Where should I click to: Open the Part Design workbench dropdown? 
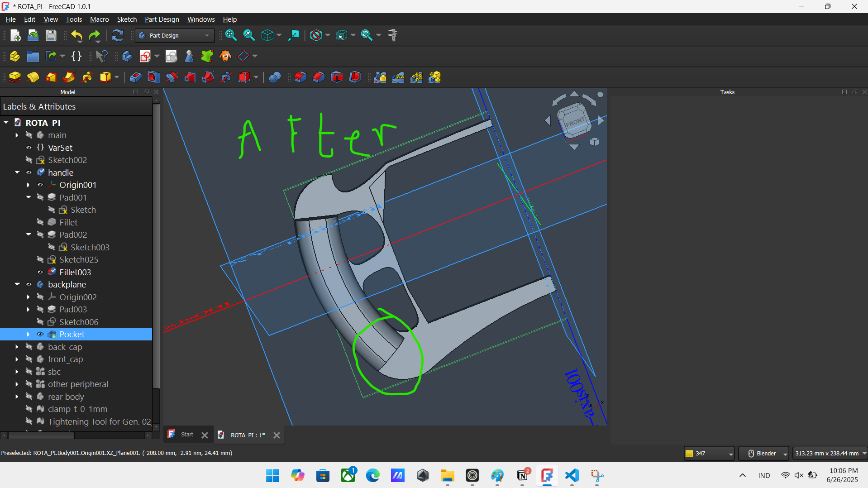pos(174,35)
